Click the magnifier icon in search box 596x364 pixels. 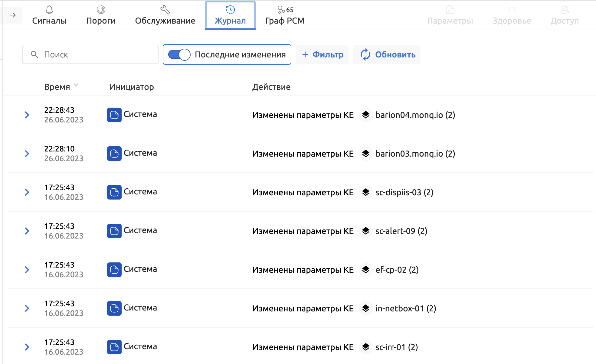[34, 54]
